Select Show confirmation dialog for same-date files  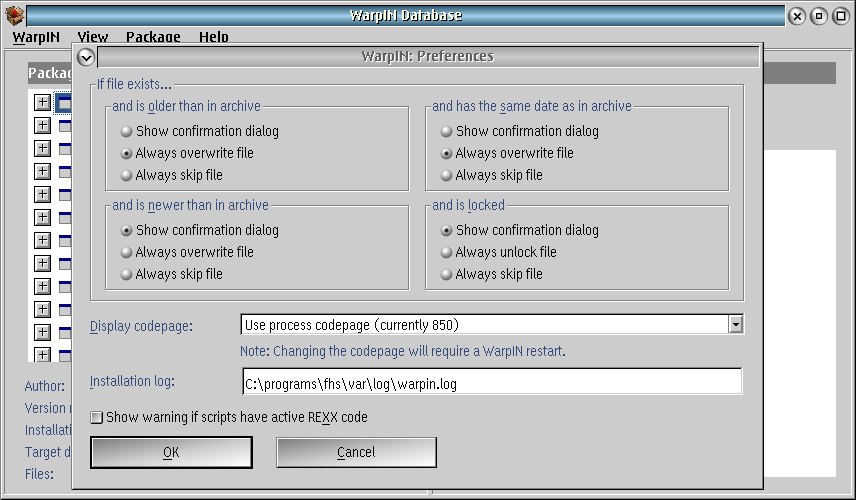(x=446, y=131)
